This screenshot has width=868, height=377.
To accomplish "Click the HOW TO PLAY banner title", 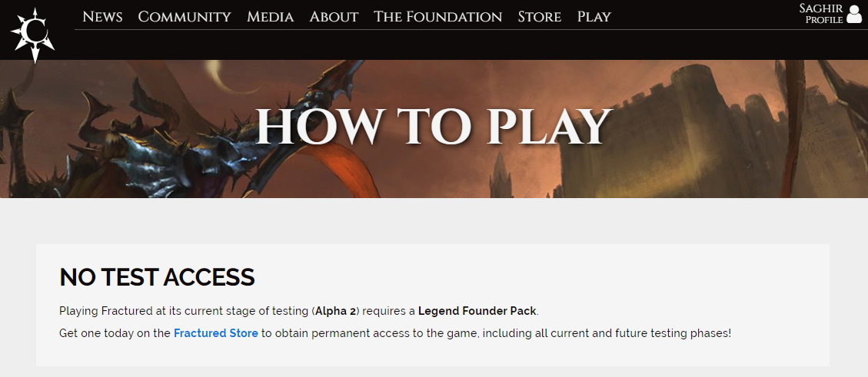I will point(434,127).
